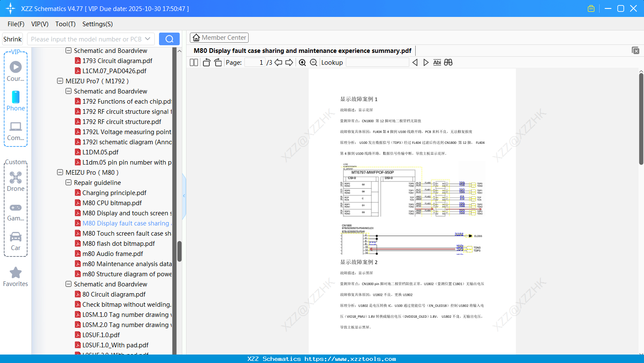Open the Favorites star
This screenshot has height=363, width=644.
[x=16, y=277]
